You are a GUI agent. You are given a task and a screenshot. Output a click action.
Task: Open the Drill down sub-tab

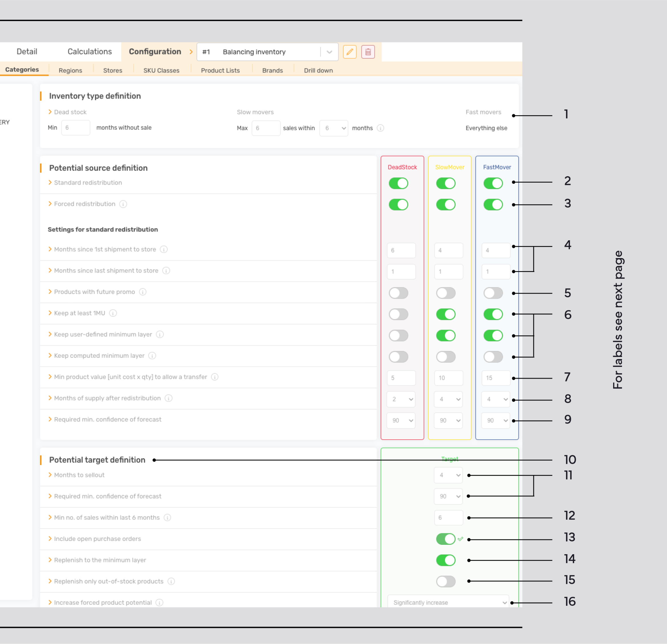pos(318,70)
